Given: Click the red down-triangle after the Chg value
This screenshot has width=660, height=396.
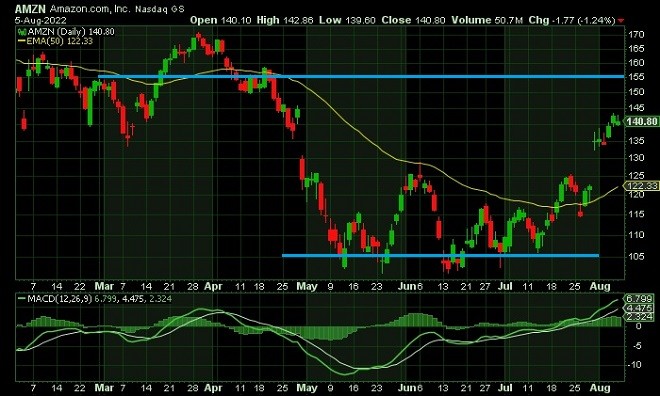Looking at the screenshot, I should coord(621,21).
